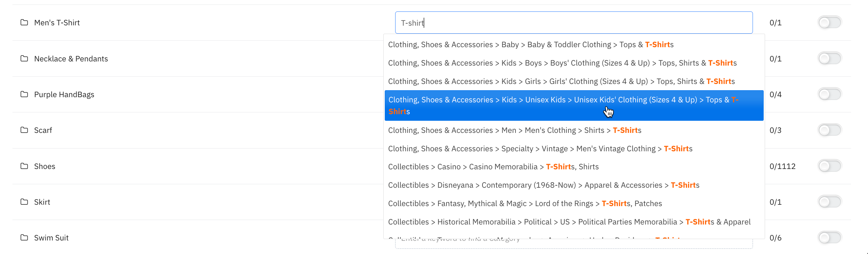Click the folder icon beside Skirt

[24, 202]
